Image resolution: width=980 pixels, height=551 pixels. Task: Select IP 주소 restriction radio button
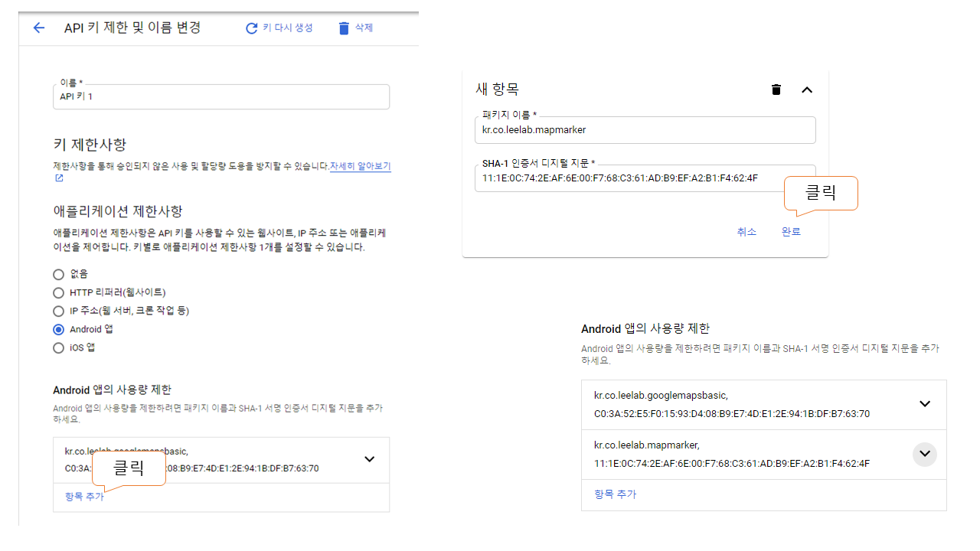coord(59,311)
